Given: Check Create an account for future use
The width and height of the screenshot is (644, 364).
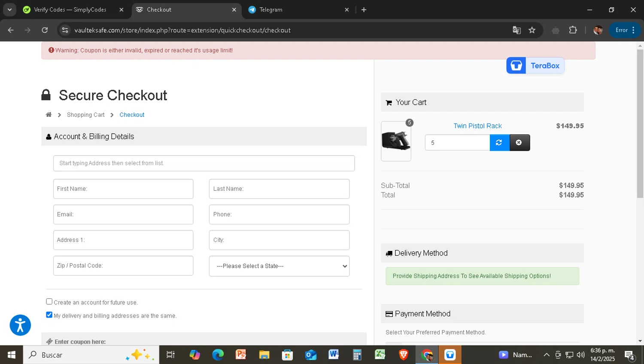Looking at the screenshot, I should click(x=49, y=302).
